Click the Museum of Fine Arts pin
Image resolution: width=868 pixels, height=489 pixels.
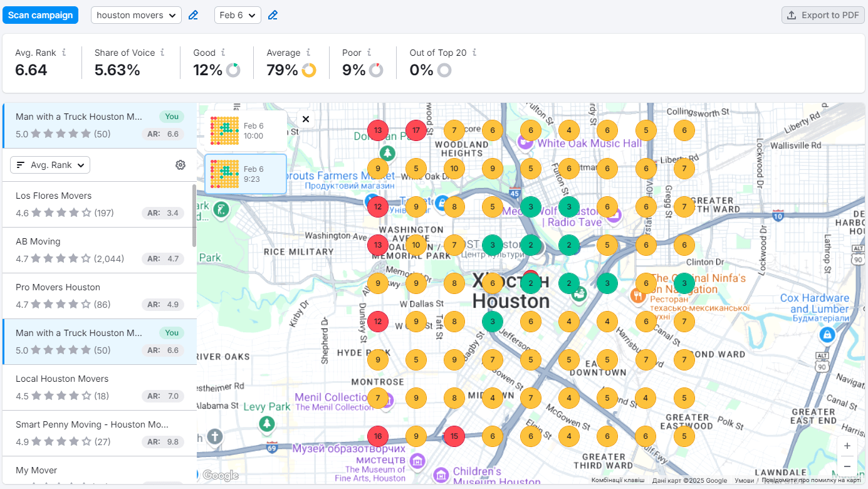click(416, 462)
